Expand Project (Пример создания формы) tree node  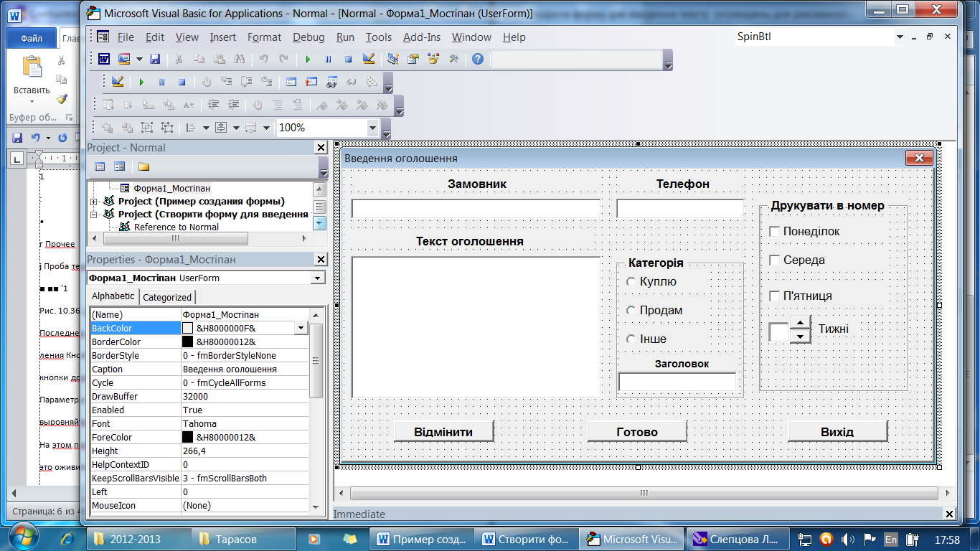[x=93, y=201]
